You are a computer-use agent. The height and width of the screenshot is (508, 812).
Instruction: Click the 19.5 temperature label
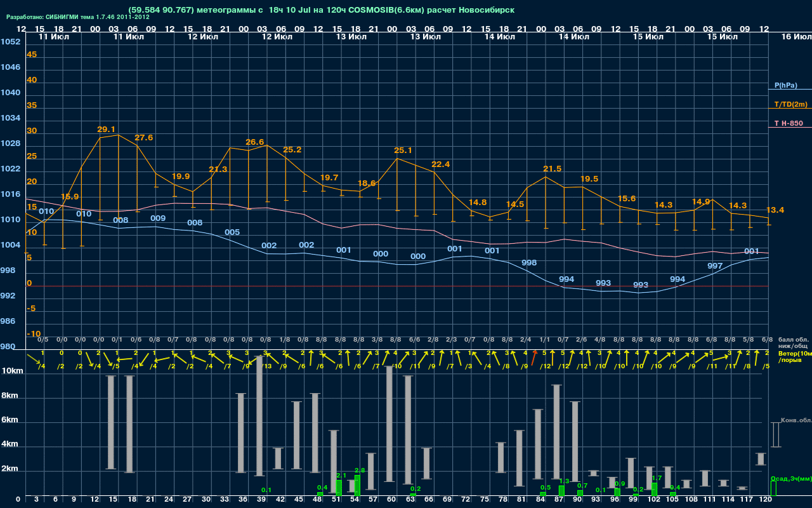pyautogui.click(x=589, y=179)
